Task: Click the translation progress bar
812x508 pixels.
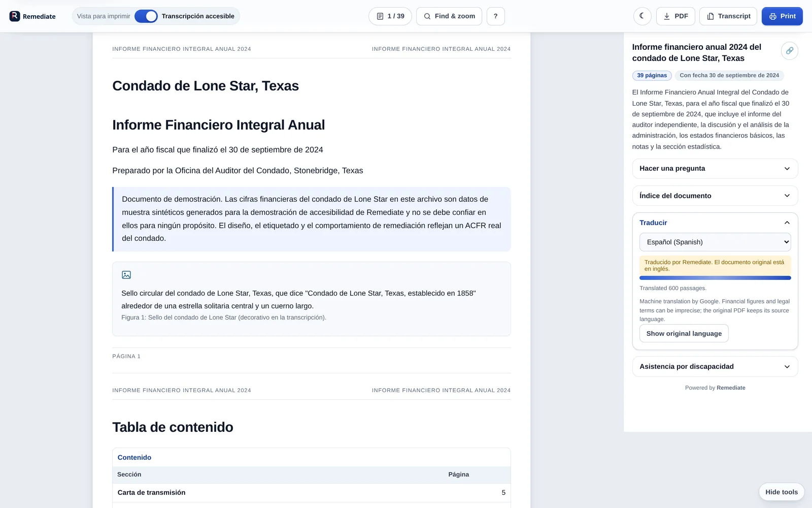Action: pos(715,278)
